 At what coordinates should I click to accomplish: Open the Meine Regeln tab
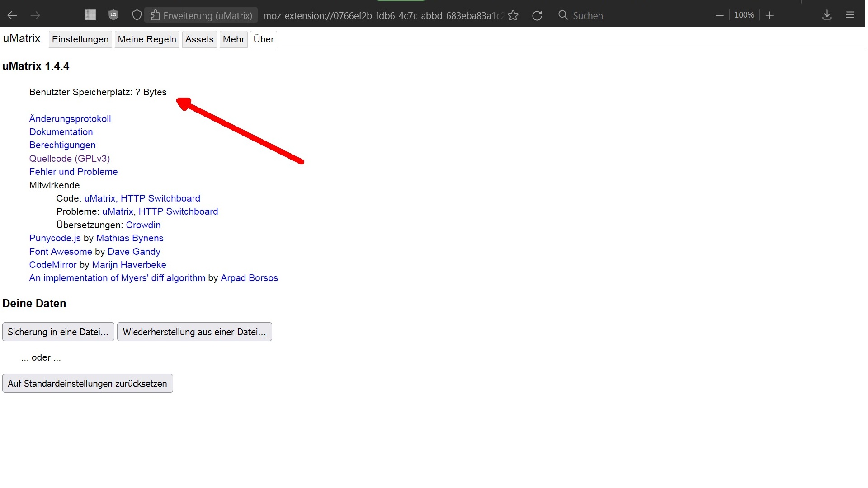(x=147, y=39)
